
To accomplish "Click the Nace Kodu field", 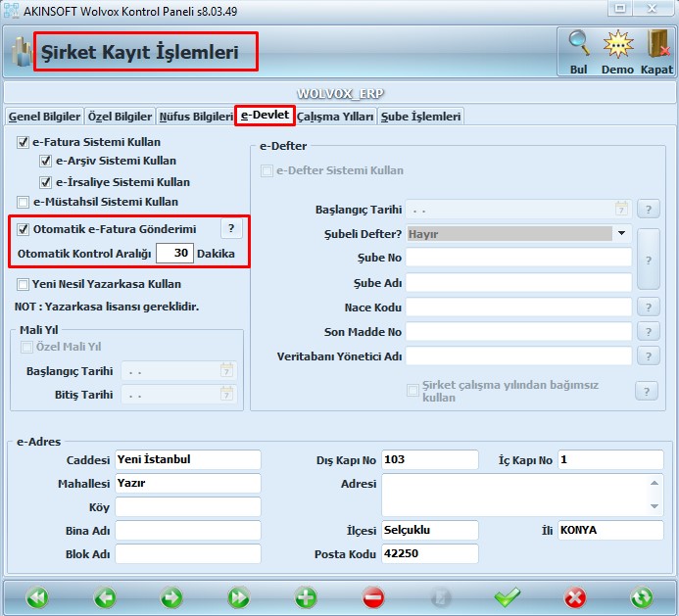I will [518, 308].
